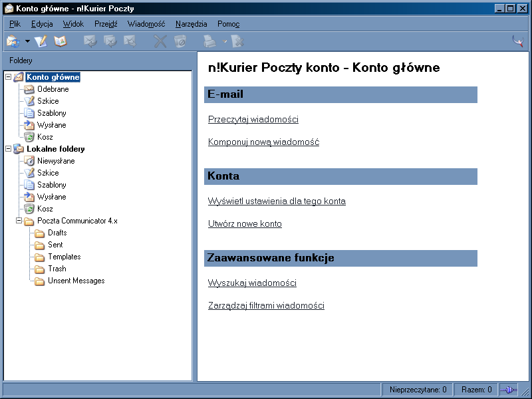Open the Plik menu
This screenshot has width=532, height=399.
(15, 24)
